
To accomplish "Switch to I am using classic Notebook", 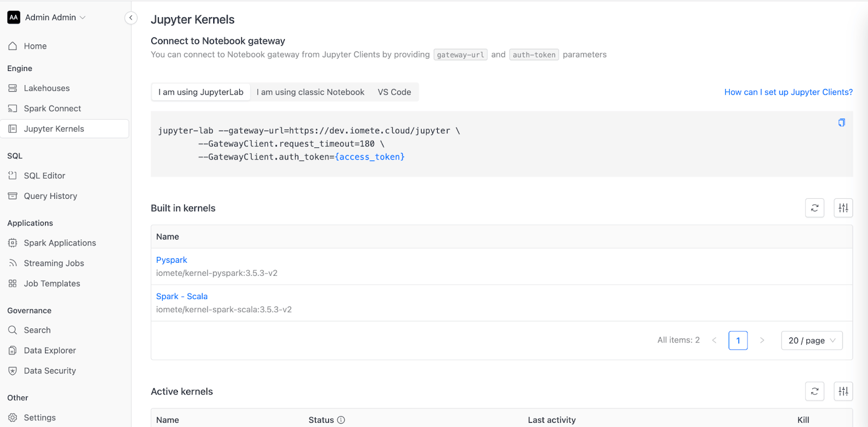I will (310, 92).
